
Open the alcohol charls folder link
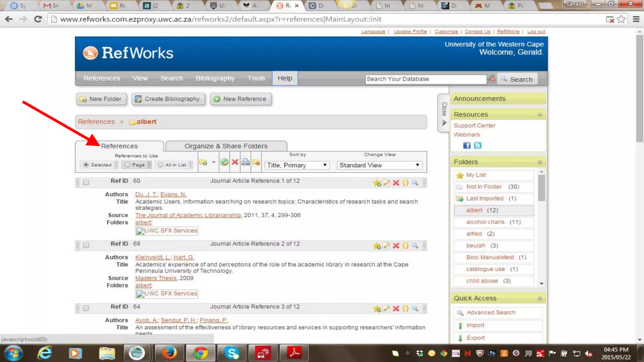[485, 222]
